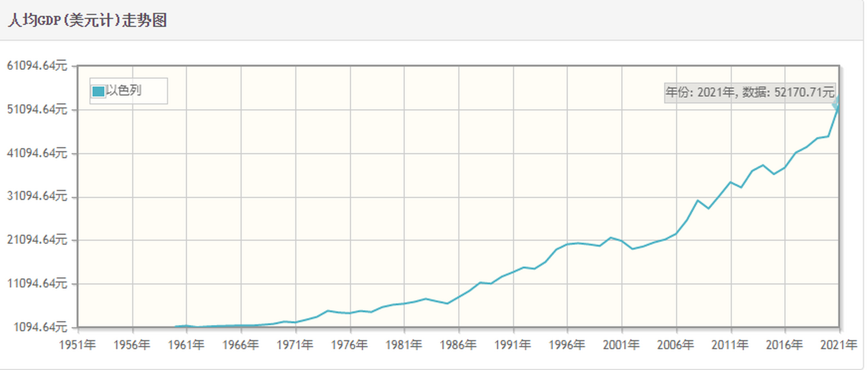Screen dimensions: 868x370
Task: Click the 31094.64元 y-axis label
Action: point(37,196)
